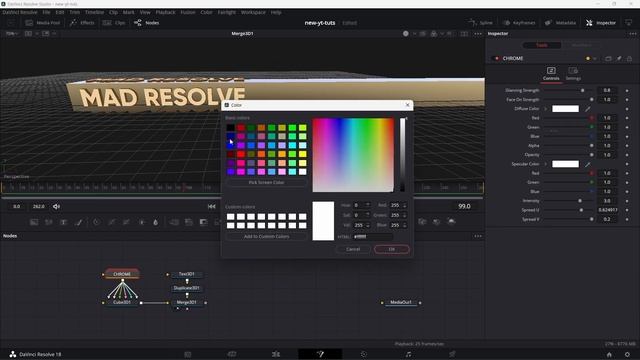The width and height of the screenshot is (640, 360).
Task: Toggle keyframe for Alpha
Action: click(627, 146)
